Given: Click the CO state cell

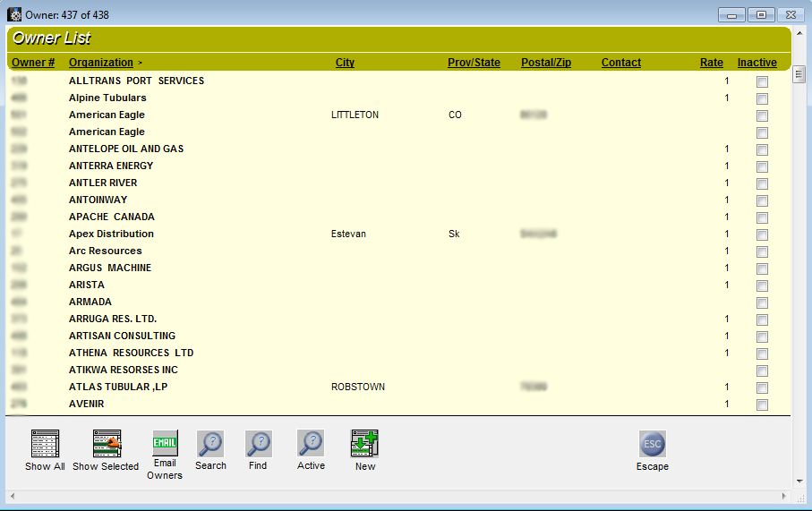Looking at the screenshot, I should pyautogui.click(x=455, y=115).
